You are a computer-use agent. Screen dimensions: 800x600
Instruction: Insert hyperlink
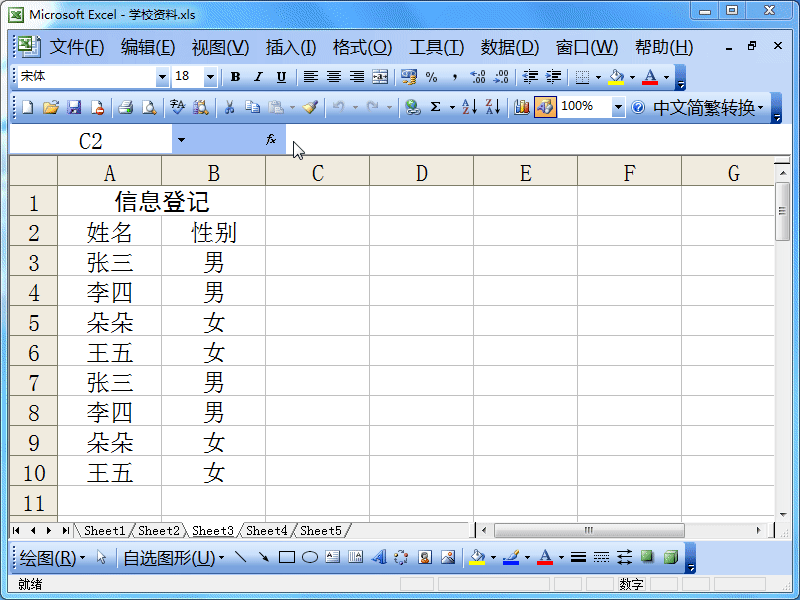[412, 107]
